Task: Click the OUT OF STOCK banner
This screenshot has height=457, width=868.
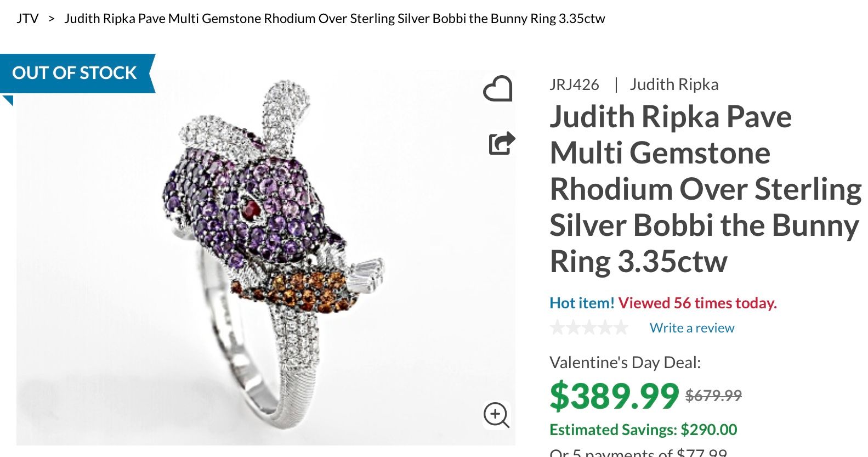Action: (75, 73)
